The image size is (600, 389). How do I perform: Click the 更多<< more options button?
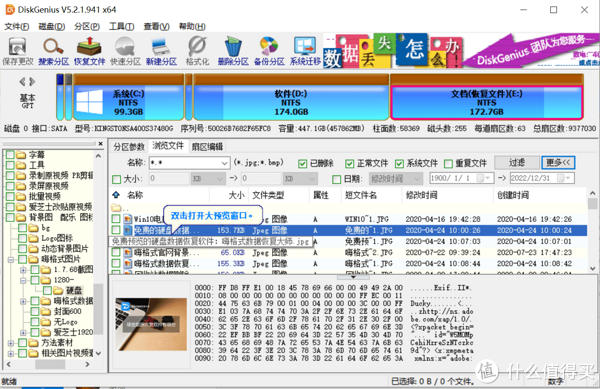(558, 163)
